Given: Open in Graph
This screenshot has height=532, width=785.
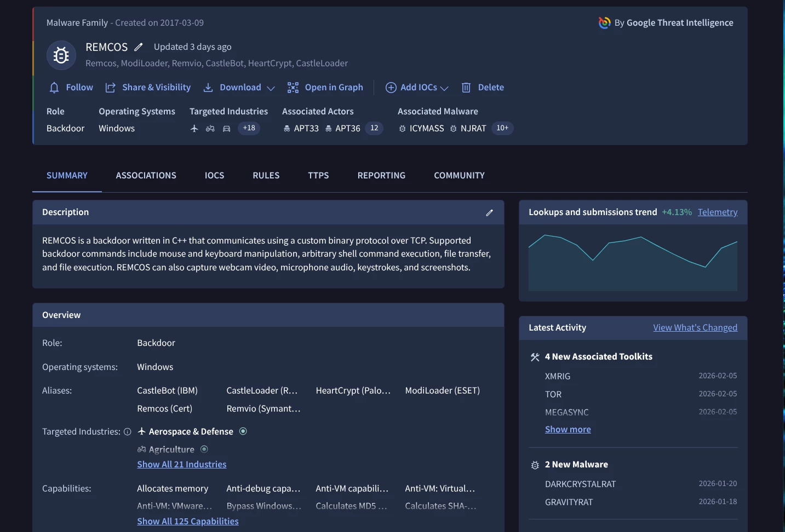Looking at the screenshot, I should click(325, 88).
